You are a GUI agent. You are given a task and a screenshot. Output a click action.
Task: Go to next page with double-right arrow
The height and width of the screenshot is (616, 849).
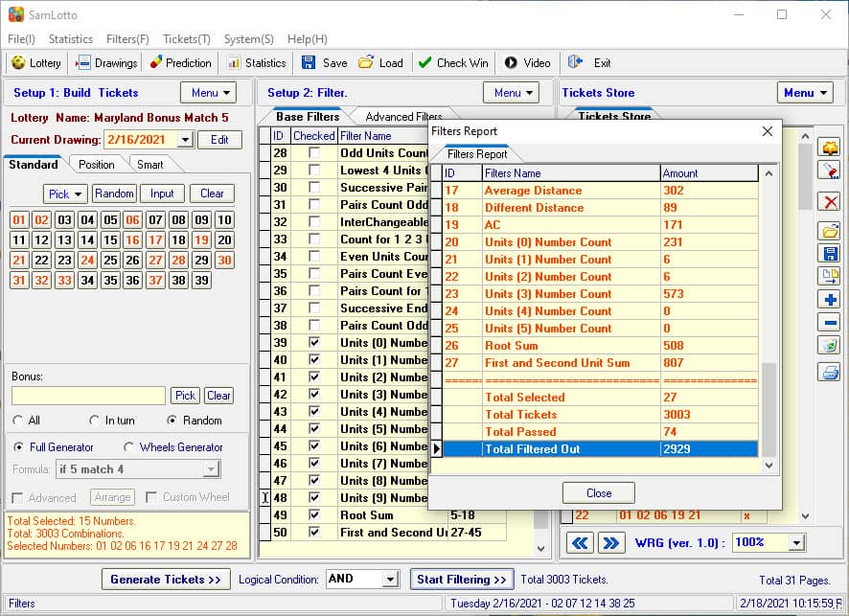[x=610, y=543]
